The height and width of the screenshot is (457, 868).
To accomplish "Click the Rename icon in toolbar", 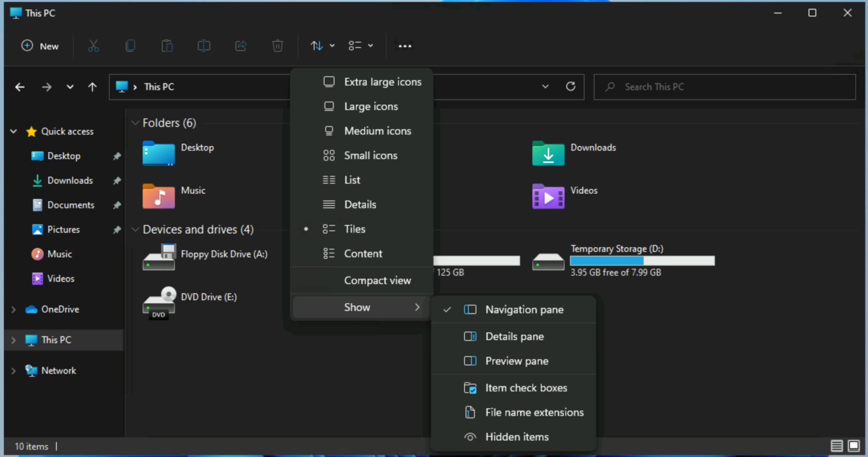I will click(x=204, y=46).
